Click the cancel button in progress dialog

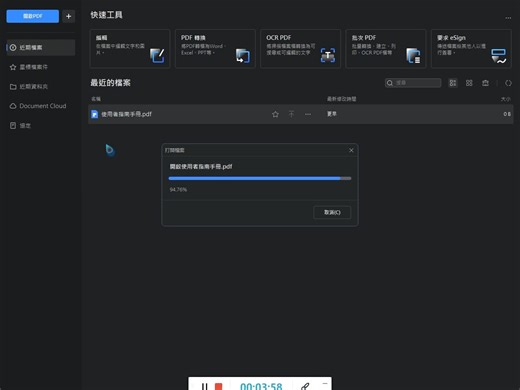pos(332,212)
